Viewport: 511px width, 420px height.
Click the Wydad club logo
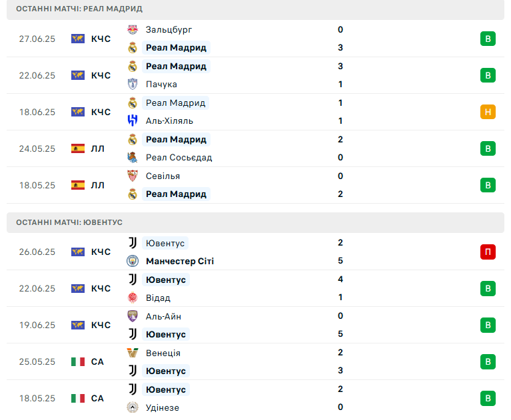(x=133, y=298)
